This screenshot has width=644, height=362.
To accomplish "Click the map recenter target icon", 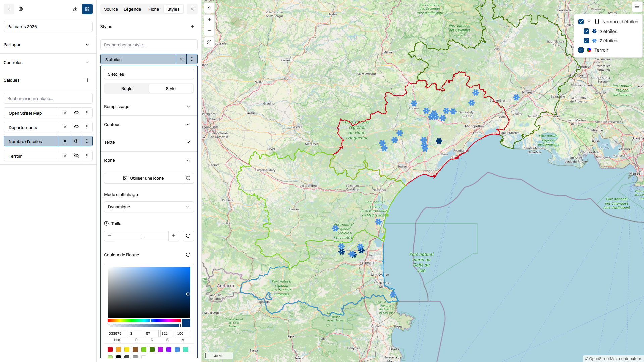I will (x=209, y=42).
